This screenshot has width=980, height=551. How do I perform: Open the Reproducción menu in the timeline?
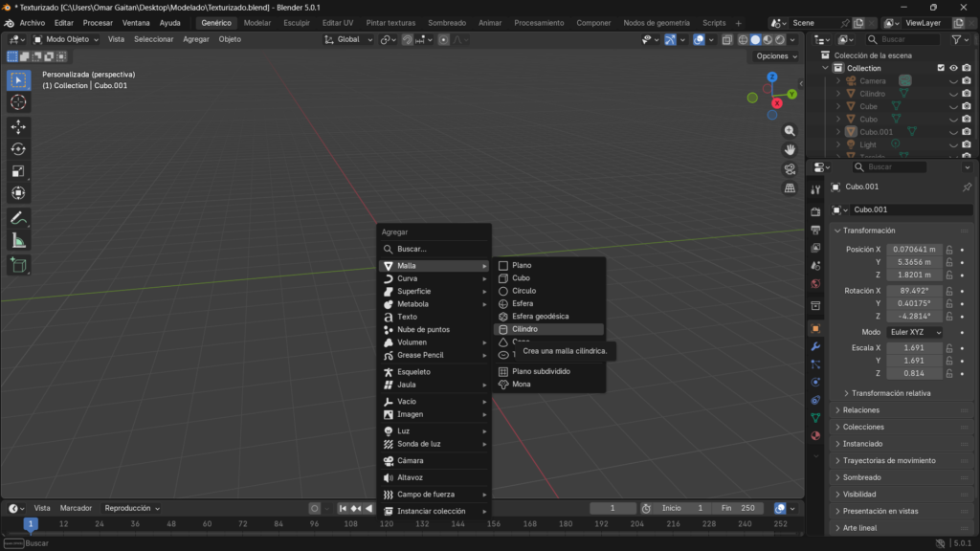coord(132,508)
